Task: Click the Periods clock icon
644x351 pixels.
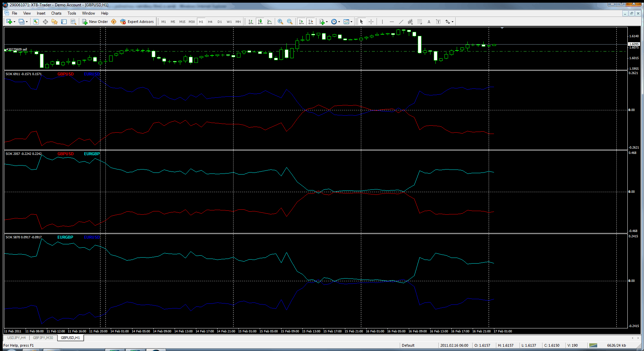Action: [334, 22]
